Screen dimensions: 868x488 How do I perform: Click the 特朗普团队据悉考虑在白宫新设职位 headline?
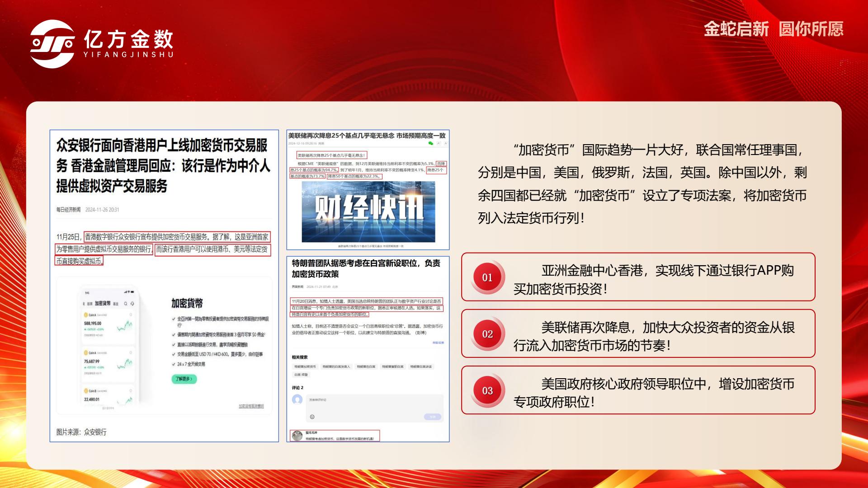(x=366, y=268)
